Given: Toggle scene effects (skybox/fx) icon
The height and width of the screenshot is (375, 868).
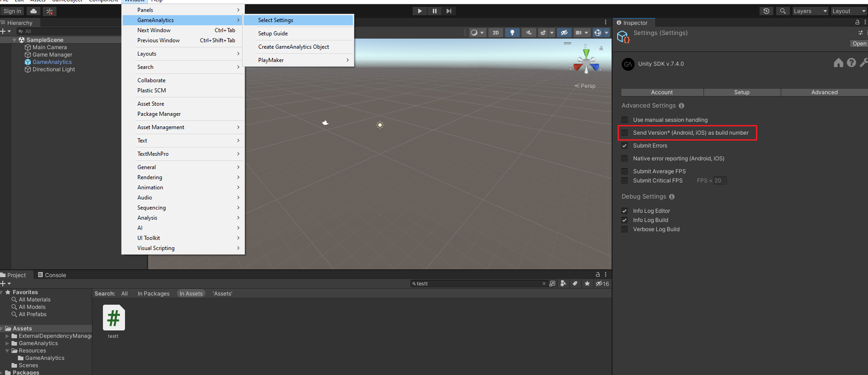Looking at the screenshot, I should click(x=543, y=33).
